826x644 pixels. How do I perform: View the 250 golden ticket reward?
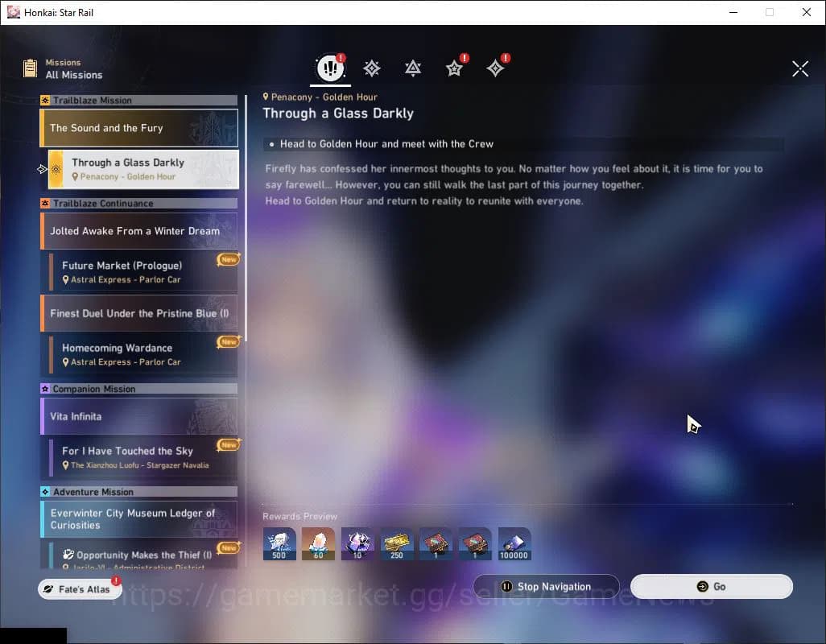coord(397,544)
